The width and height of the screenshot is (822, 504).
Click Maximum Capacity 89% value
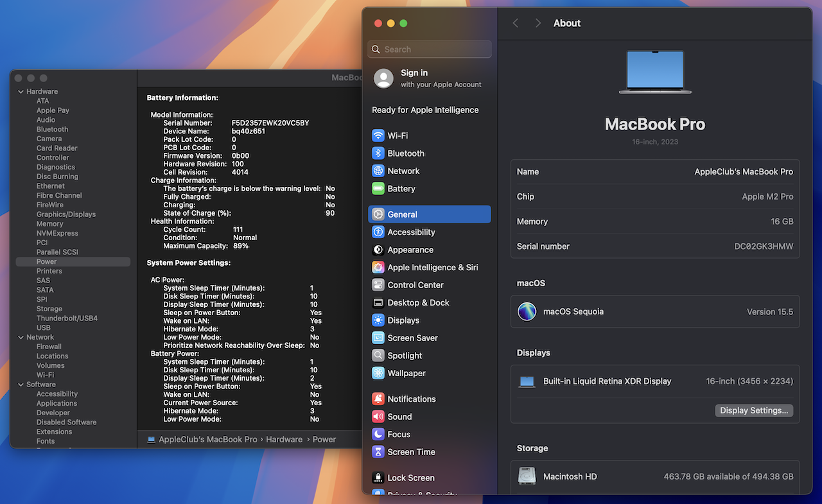(x=241, y=246)
